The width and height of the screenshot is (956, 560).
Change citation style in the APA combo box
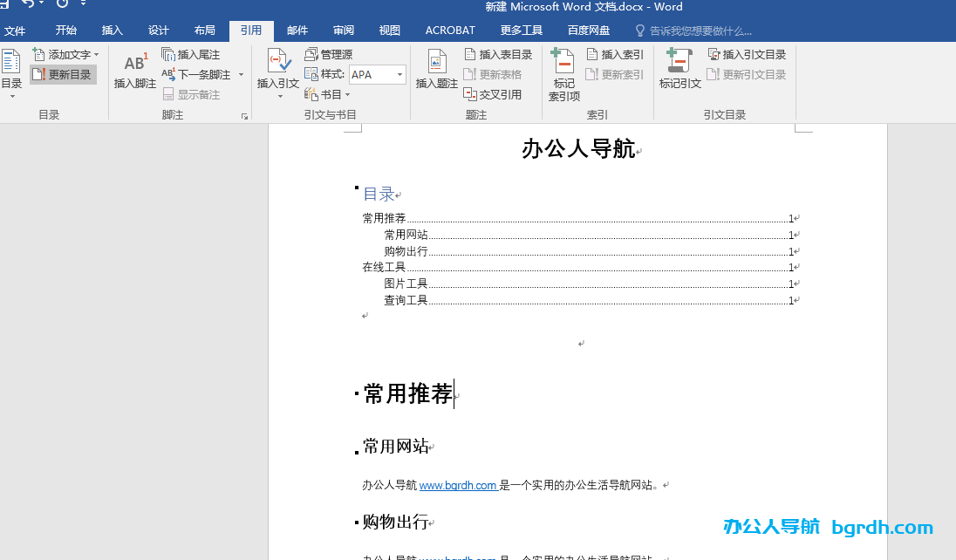(377, 74)
